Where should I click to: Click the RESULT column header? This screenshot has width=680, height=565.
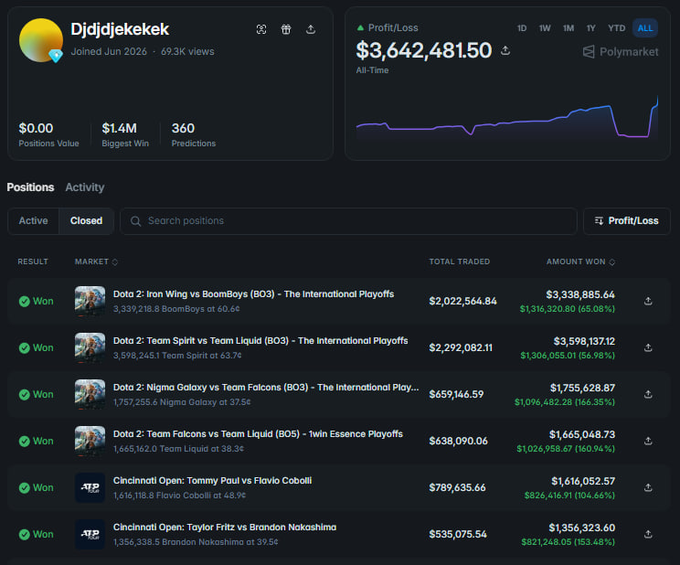click(x=33, y=261)
